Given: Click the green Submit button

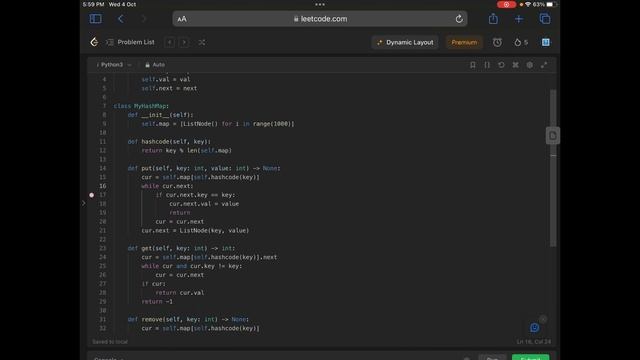Looking at the screenshot, I should pos(531,358).
